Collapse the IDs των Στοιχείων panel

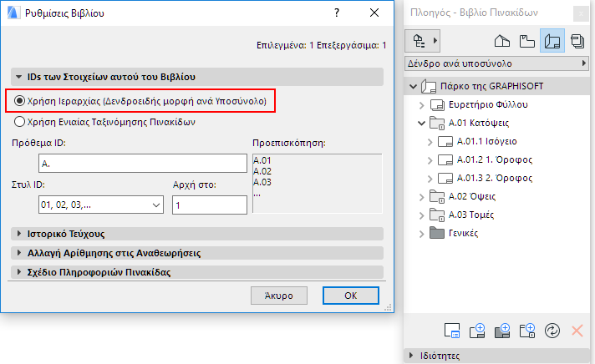point(18,77)
